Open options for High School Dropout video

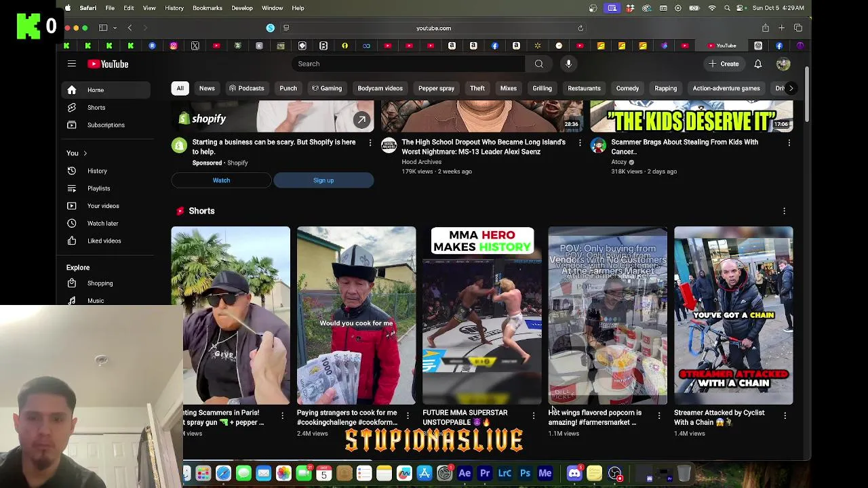pyautogui.click(x=580, y=143)
